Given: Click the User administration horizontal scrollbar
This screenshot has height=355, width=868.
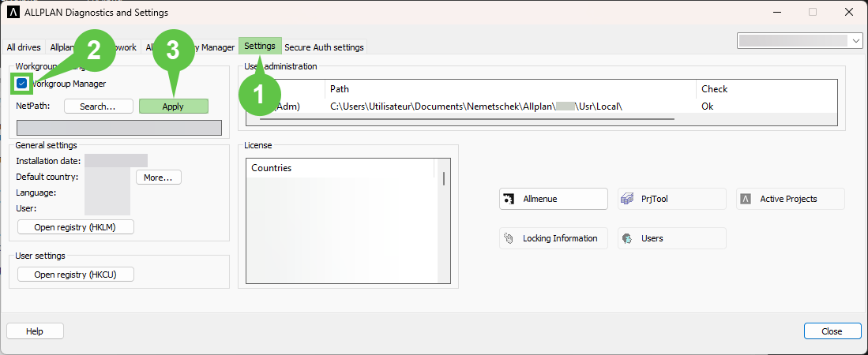Looking at the screenshot, I should tap(467, 118).
